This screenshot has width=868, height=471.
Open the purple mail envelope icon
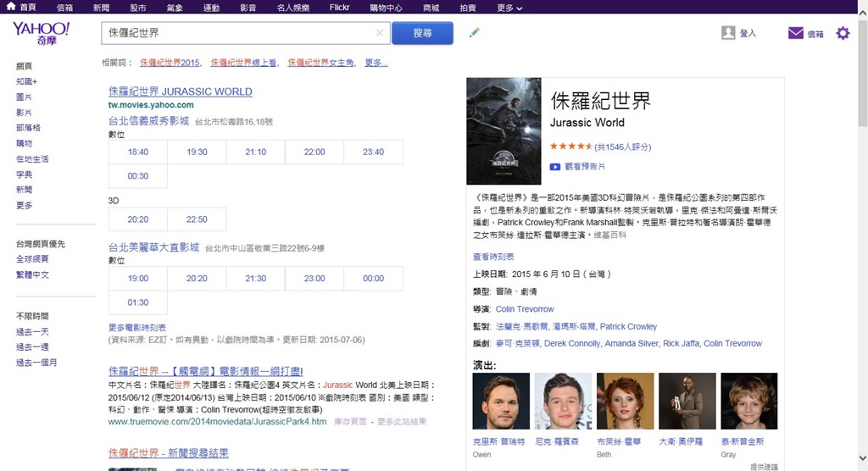(x=795, y=33)
